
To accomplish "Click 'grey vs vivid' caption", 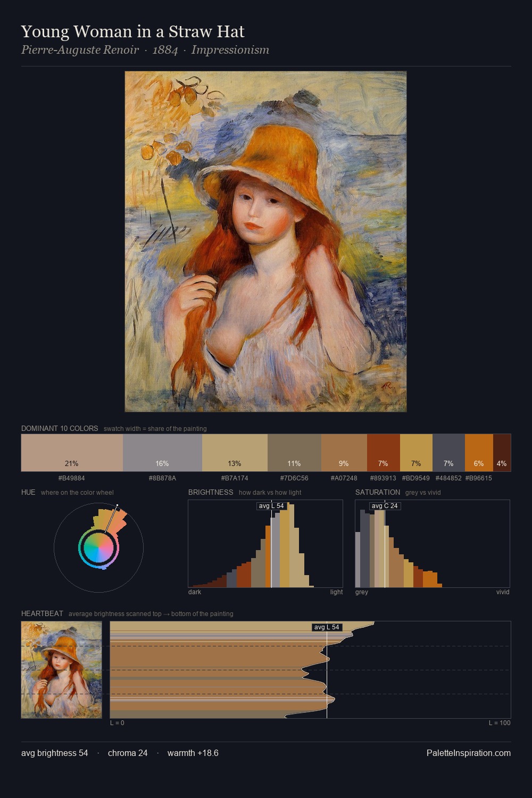I will (x=423, y=493).
